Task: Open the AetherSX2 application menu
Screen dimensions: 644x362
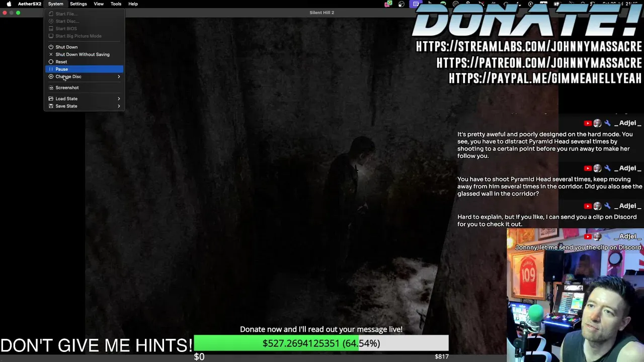Action: coord(30,4)
